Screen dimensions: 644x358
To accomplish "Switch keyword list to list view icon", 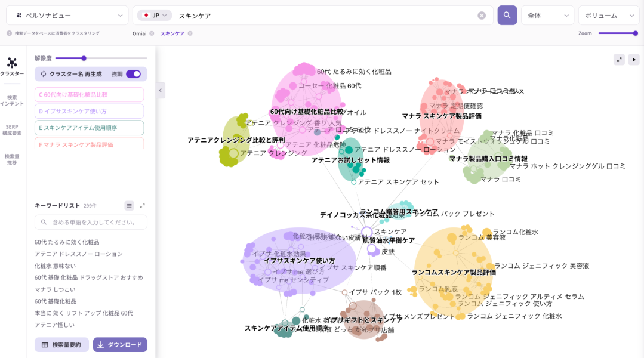I will coord(129,206).
